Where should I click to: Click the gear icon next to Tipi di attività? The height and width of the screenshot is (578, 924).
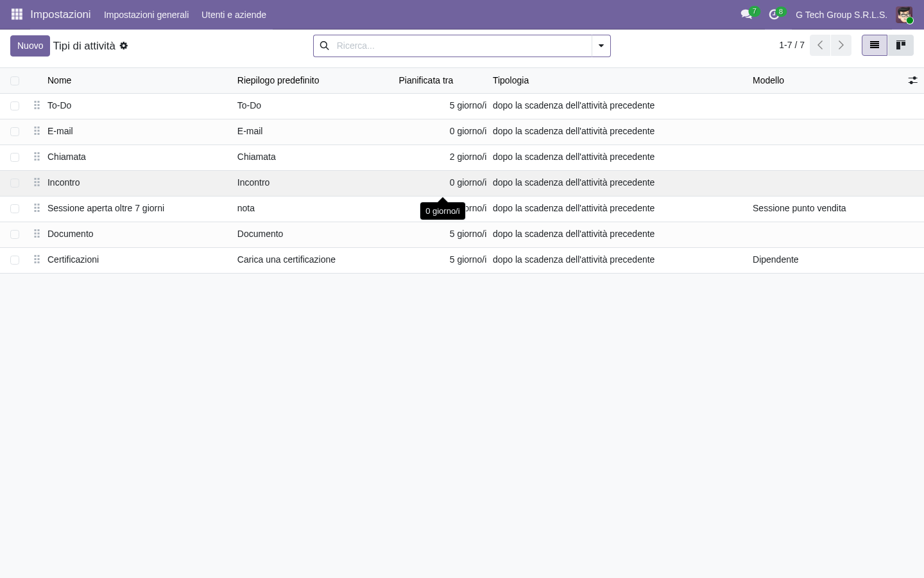(x=124, y=46)
